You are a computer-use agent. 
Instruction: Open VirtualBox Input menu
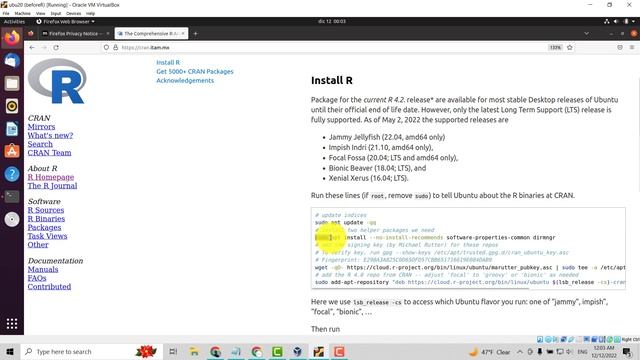[x=56, y=13]
